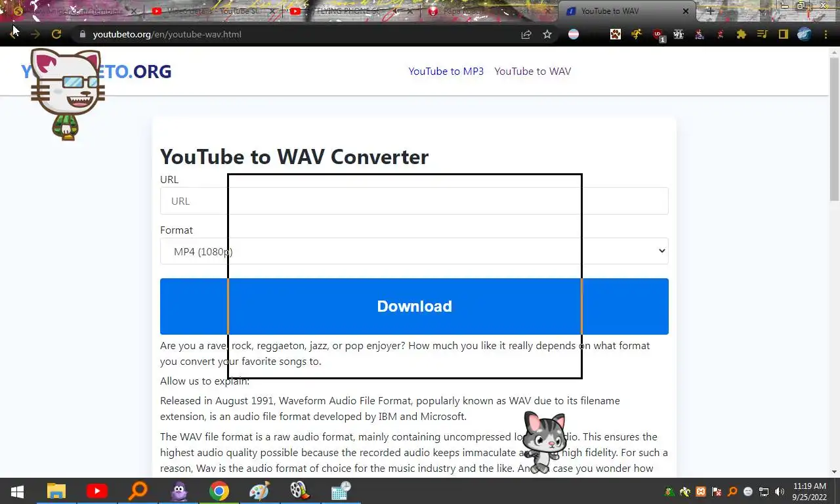This screenshot has width=840, height=504.
Task: Go forward with the browser arrow
Action: tap(35, 34)
